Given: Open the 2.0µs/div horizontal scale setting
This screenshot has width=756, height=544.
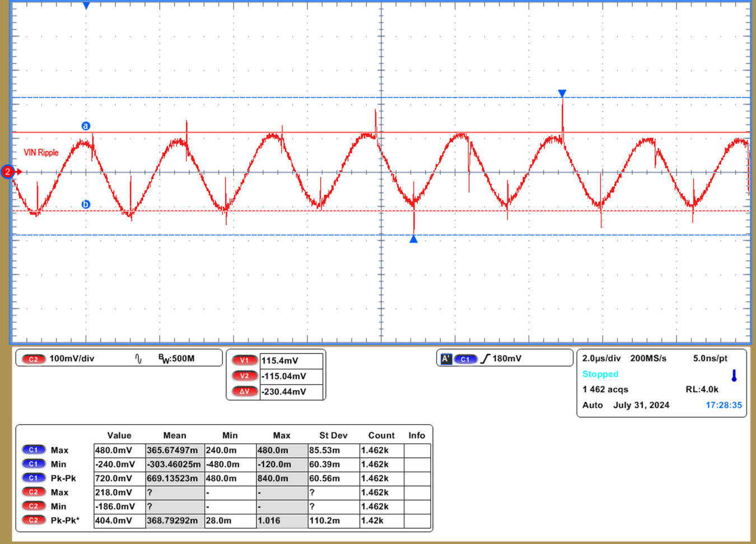Looking at the screenshot, I should [x=601, y=358].
